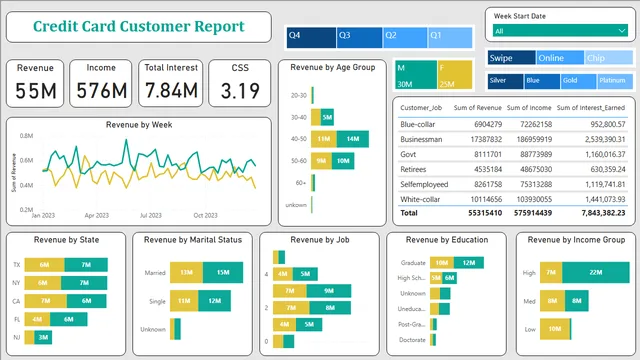640x360 pixels.
Task: Click the TX 7M teal bar
Action: point(86,264)
